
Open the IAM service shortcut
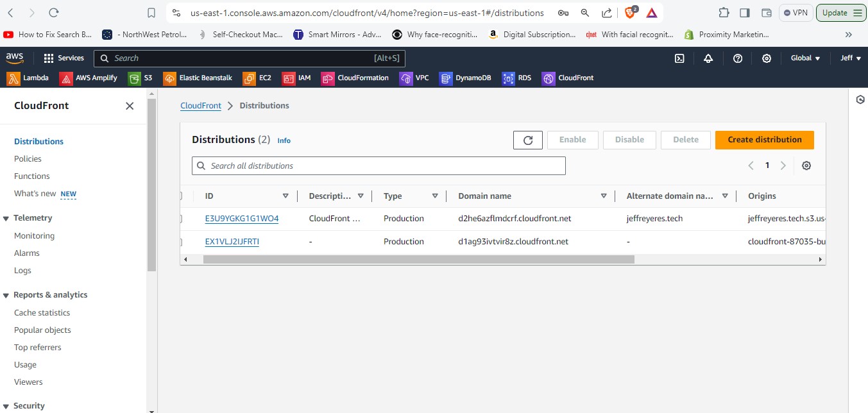[x=296, y=78]
